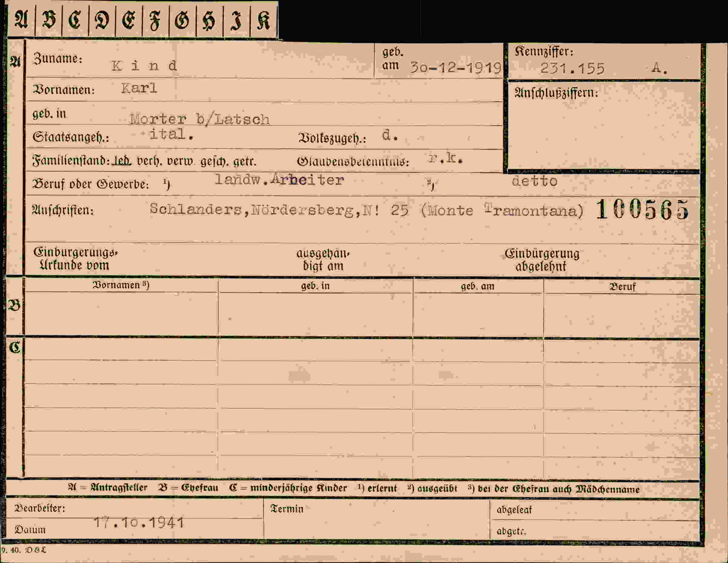The width and height of the screenshot is (728, 563).
Task: Click the legend entry "B = Ehefrau"
Action: (188, 488)
